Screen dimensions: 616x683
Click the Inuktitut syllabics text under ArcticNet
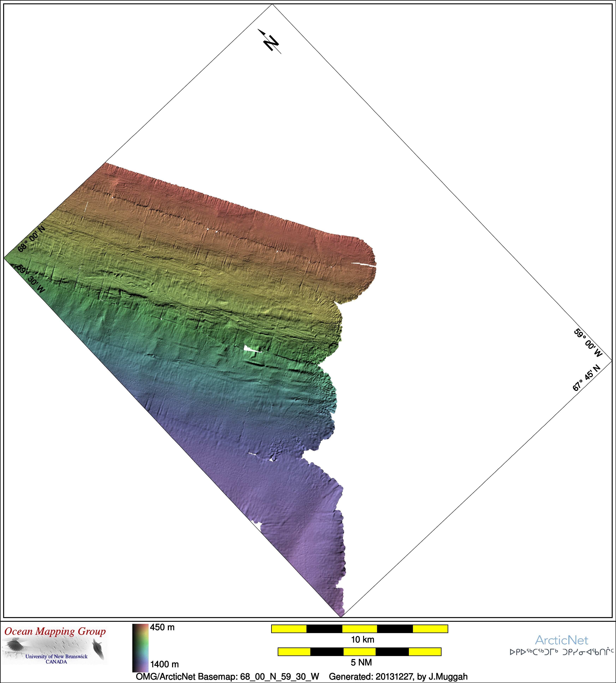click(561, 652)
